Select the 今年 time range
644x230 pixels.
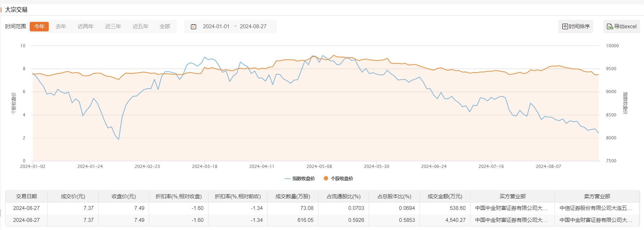click(x=39, y=26)
